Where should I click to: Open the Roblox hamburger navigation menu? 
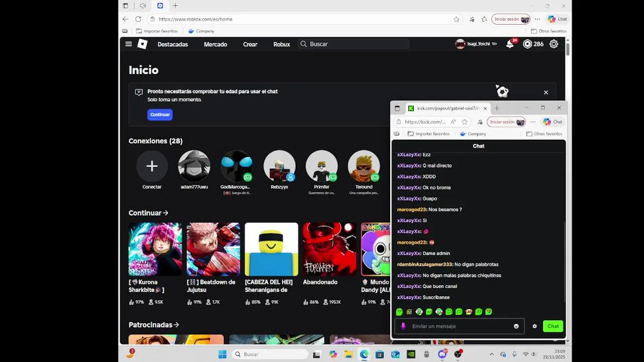click(129, 44)
